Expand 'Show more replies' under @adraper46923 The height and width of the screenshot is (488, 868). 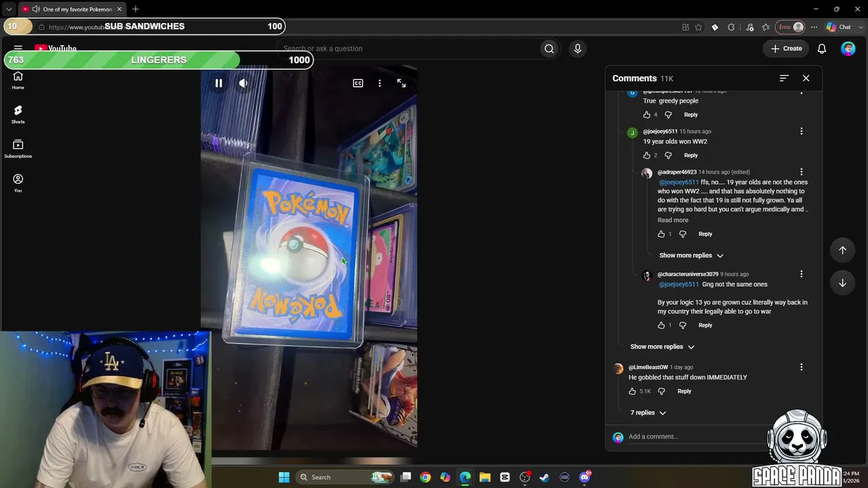[692, 256]
